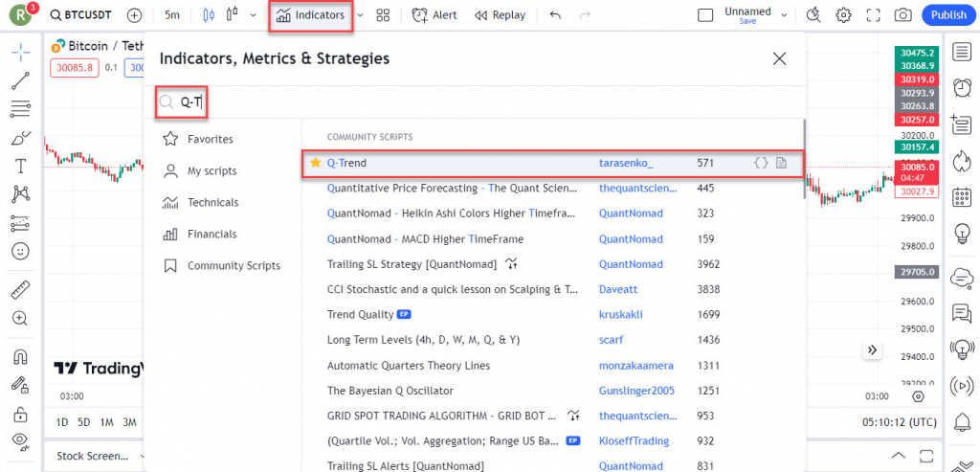Toggle stay in drawing mode
Image resolution: width=980 pixels, height=472 pixels.
pyautogui.click(x=21, y=385)
